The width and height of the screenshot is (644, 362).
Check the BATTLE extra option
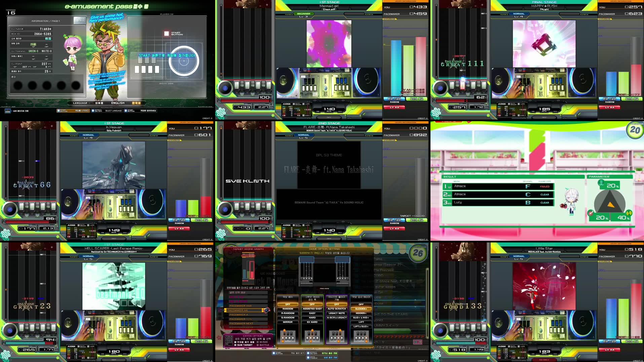tap(264, 345)
